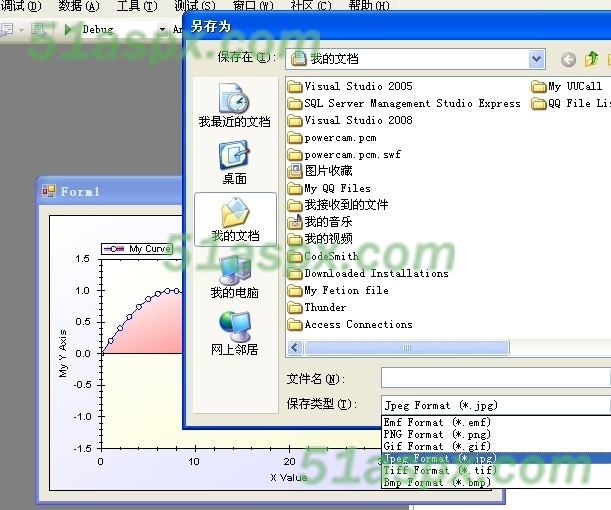Choose highlighted Jpeg Format (*.jpg) option
This screenshot has height=510, width=611.
coord(496,458)
